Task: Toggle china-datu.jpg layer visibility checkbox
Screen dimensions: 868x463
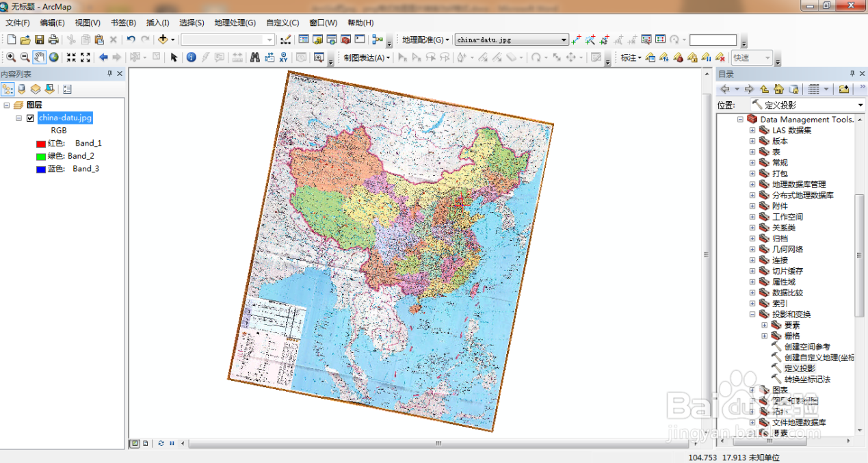Action: click(30, 118)
